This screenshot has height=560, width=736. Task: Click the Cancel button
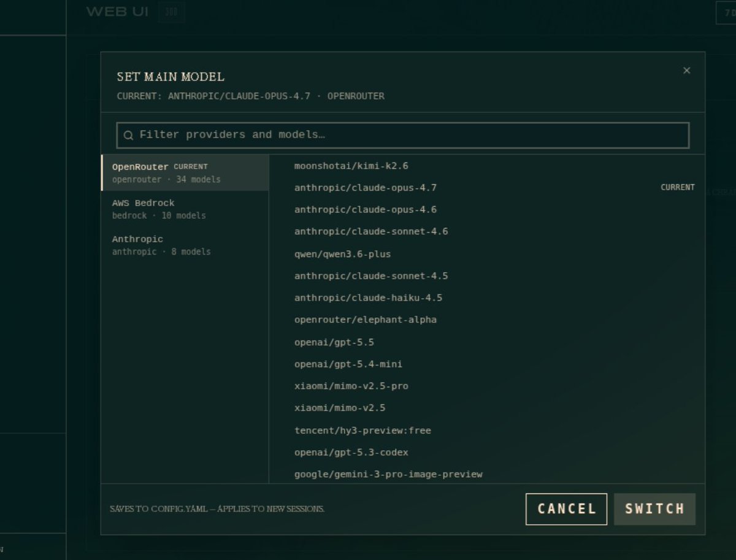(566, 509)
